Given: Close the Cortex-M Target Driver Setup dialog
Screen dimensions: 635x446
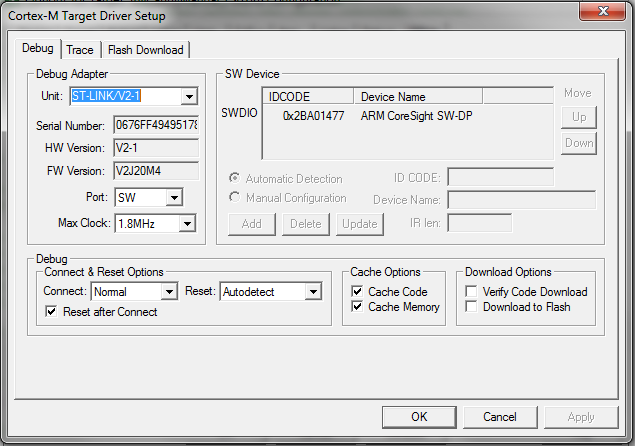Looking at the screenshot, I should coord(603,11).
